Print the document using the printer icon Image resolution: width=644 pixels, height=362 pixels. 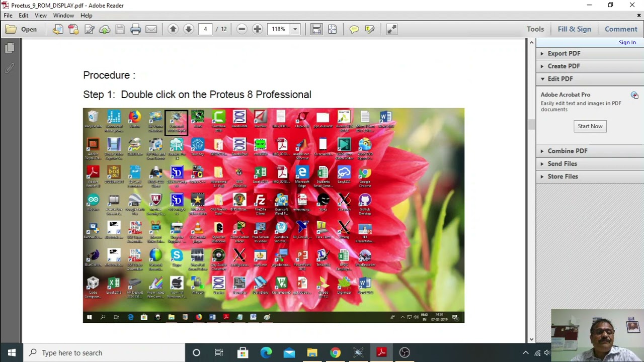[x=135, y=29]
